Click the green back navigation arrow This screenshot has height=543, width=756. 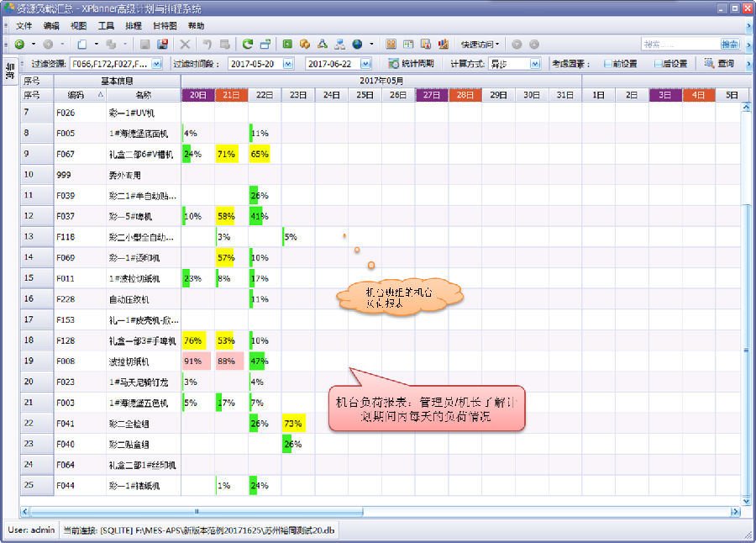coord(19,44)
